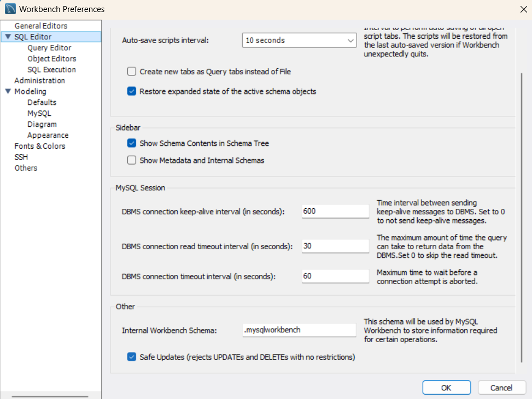Screen dimensions: 532x399
Task: Select the Modeling category
Action: click(30, 91)
